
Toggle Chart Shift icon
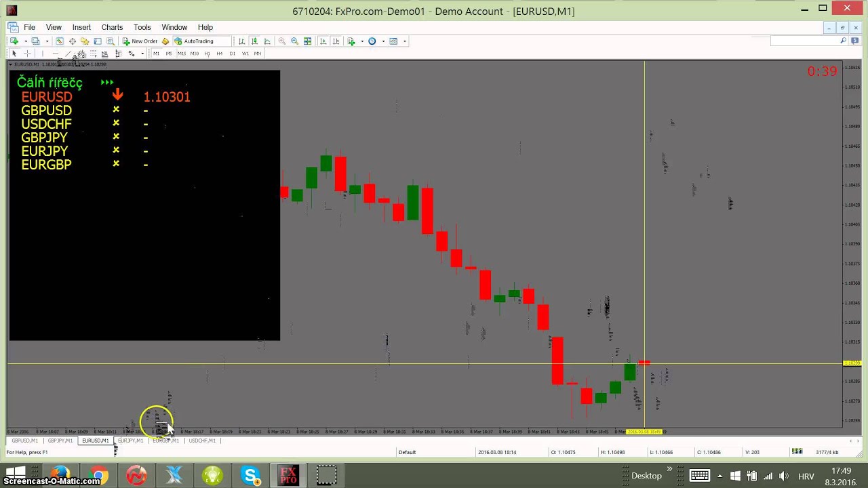tap(336, 41)
